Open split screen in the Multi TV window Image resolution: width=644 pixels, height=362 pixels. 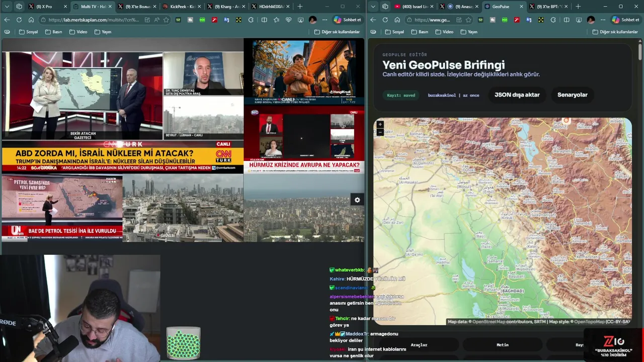264,20
